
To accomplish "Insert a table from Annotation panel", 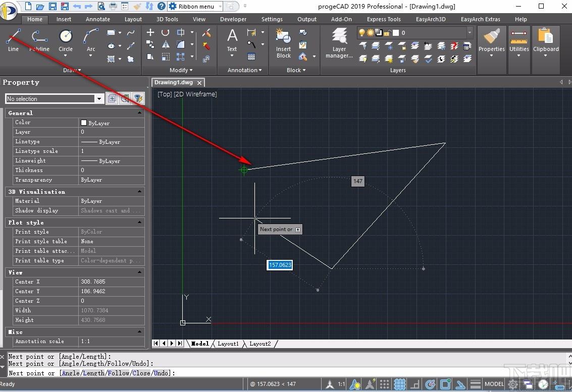I will tap(251, 57).
